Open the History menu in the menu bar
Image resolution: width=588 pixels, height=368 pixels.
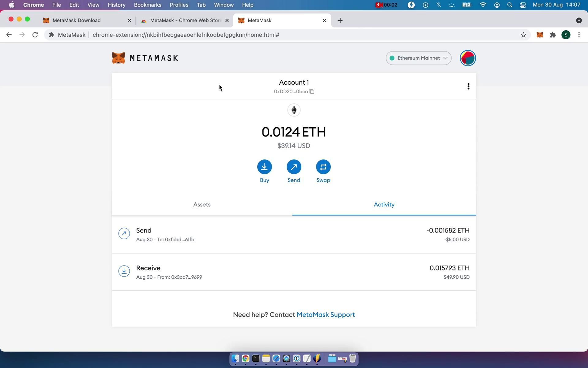pyautogui.click(x=116, y=5)
